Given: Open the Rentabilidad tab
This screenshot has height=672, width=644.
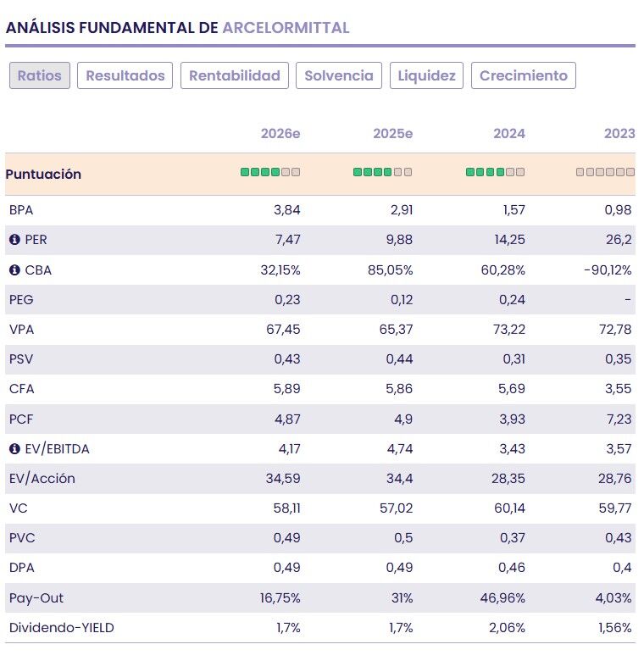Looking at the screenshot, I should [x=235, y=75].
